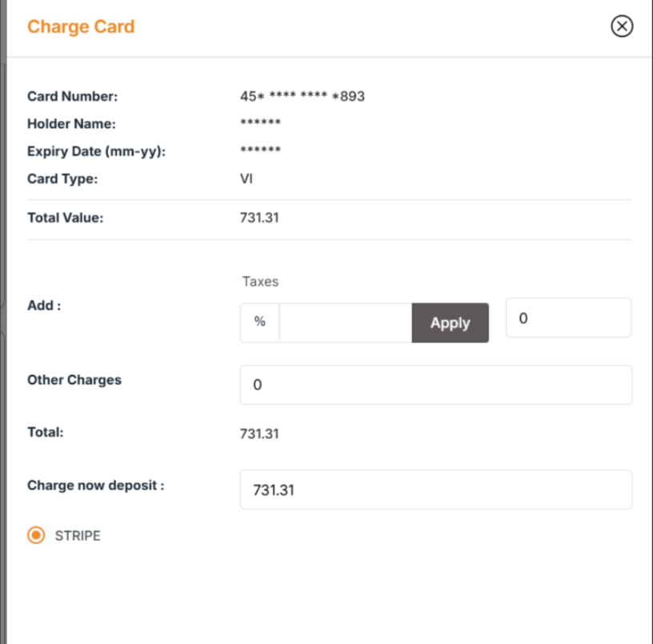
Task: Click the Total Value amount 731.31
Action: point(259,218)
